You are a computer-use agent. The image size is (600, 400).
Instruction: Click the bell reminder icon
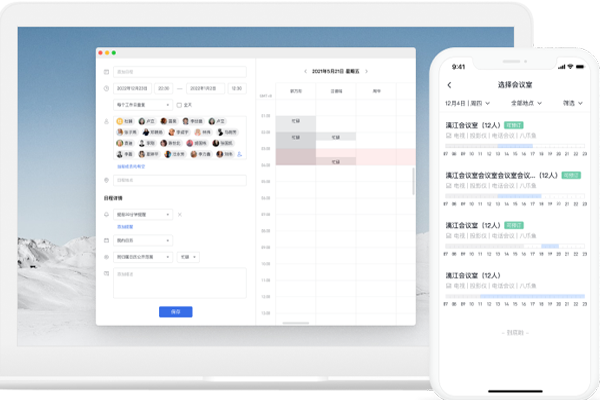106,215
